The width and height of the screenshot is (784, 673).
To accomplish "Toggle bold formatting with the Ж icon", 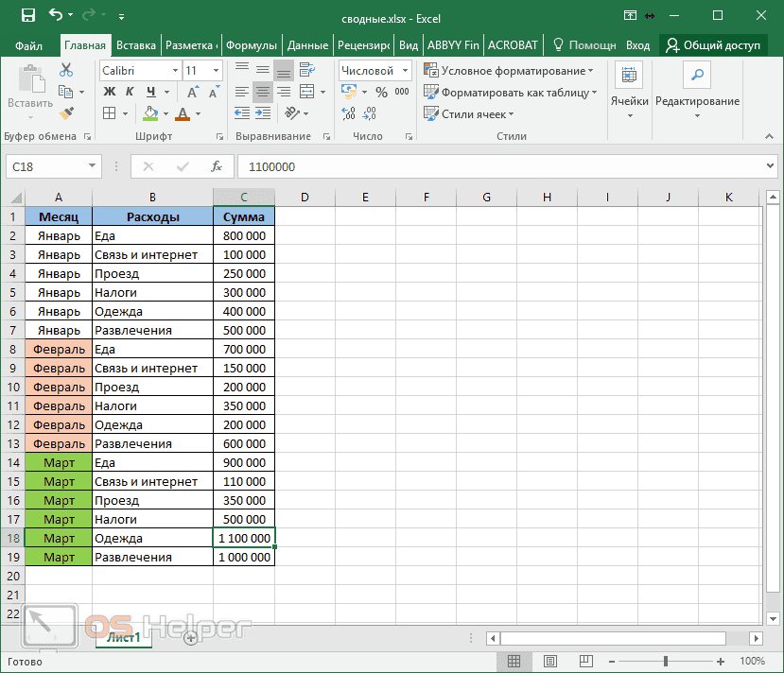I will 109,92.
